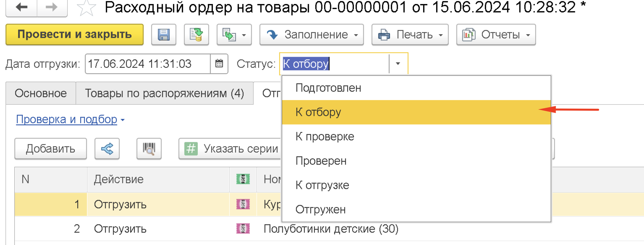Post document using the green arrow icon
The height and width of the screenshot is (245, 644).
click(196, 35)
